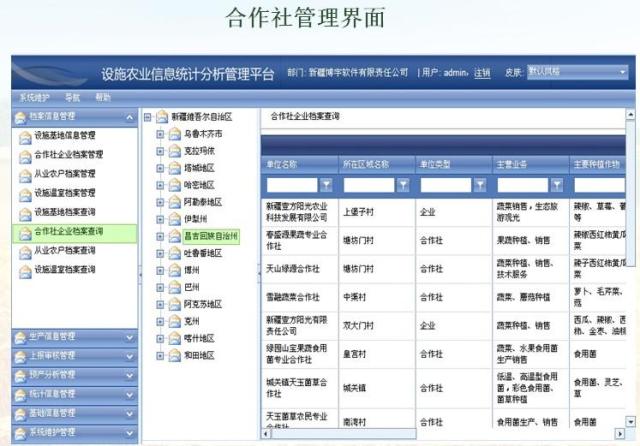This screenshot has height=446, width=640.
Task: Expand the 昌吉回族自治州 tree node
Action: click(x=161, y=237)
